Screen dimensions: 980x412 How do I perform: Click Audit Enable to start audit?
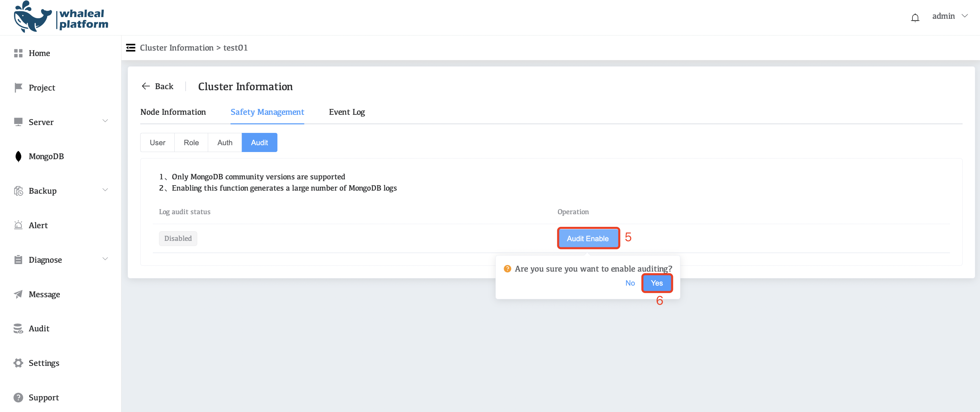click(x=587, y=238)
